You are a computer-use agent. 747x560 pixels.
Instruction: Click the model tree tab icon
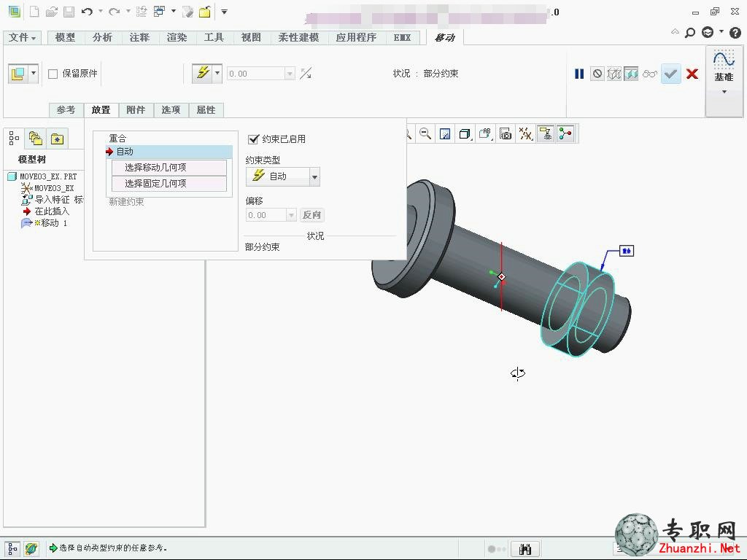pyautogui.click(x=14, y=138)
